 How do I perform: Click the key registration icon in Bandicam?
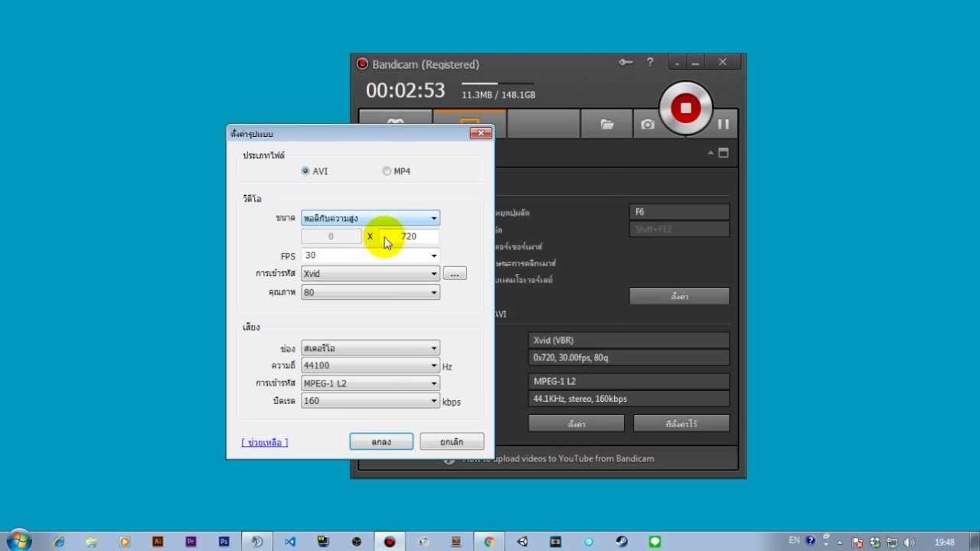[626, 63]
